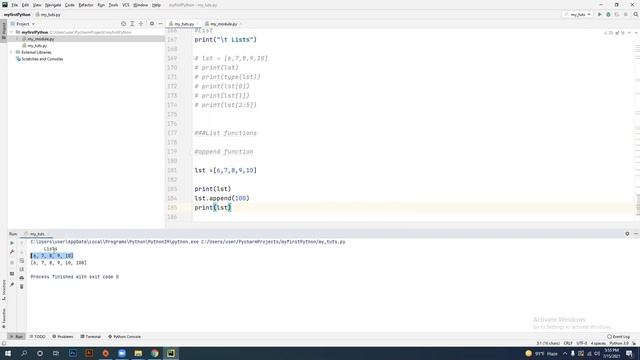
Task: Open File Explorer from taskbar
Action: click(x=138, y=353)
